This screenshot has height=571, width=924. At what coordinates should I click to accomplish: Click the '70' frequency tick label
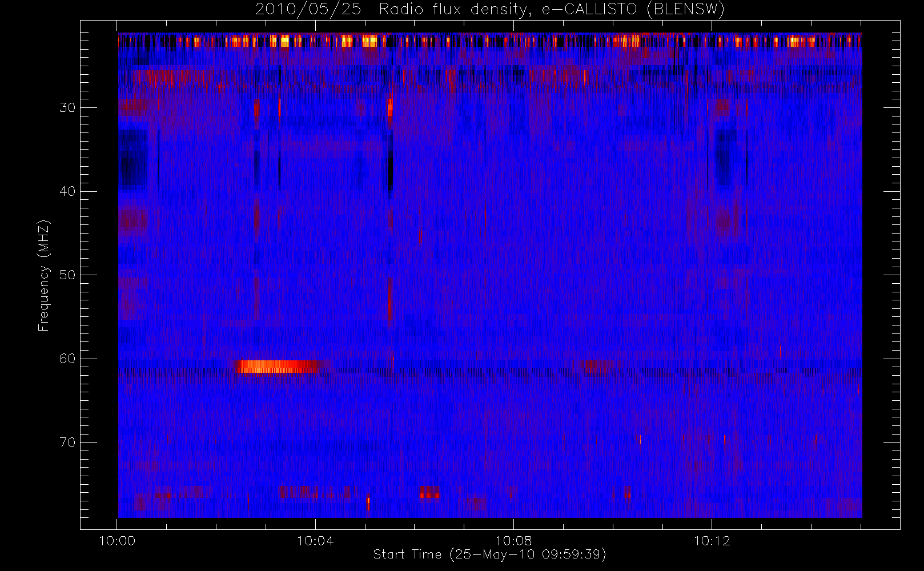67,442
